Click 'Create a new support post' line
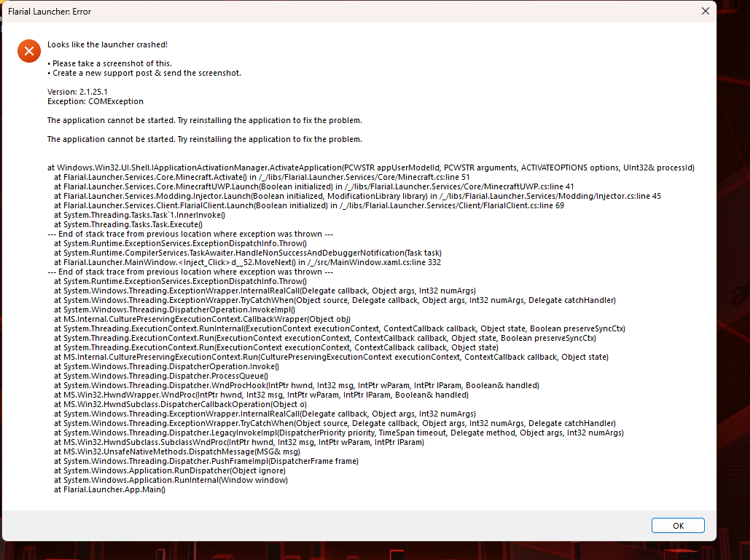 pos(144,73)
